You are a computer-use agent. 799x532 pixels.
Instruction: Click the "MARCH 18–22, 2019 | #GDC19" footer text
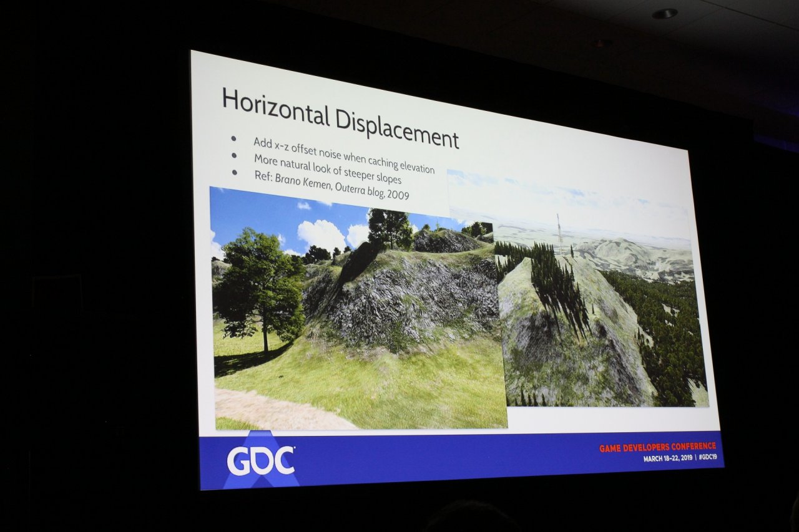coord(679,458)
